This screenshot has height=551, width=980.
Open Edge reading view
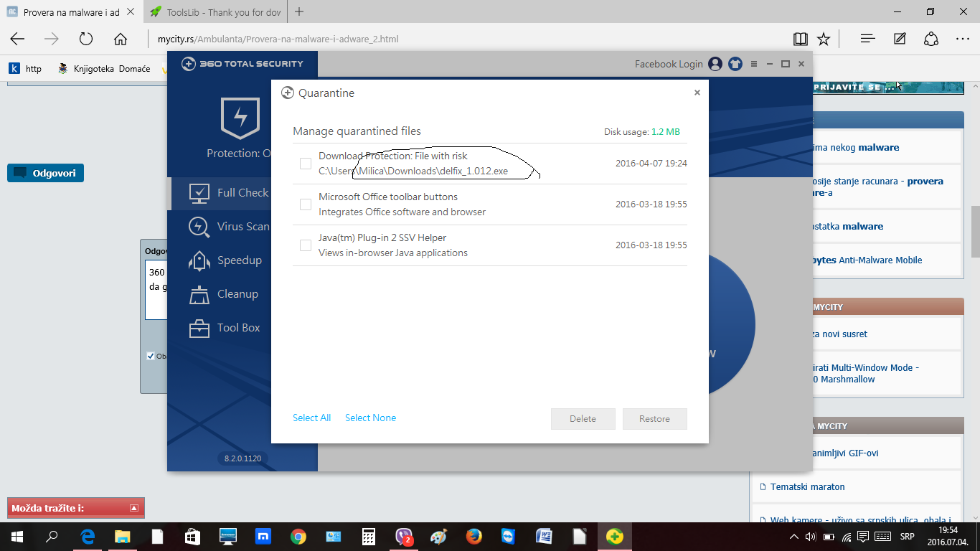[800, 39]
